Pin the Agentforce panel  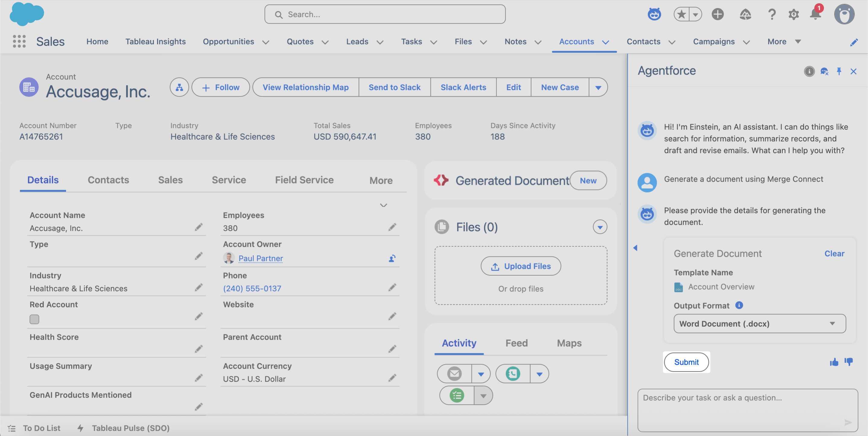click(x=839, y=71)
